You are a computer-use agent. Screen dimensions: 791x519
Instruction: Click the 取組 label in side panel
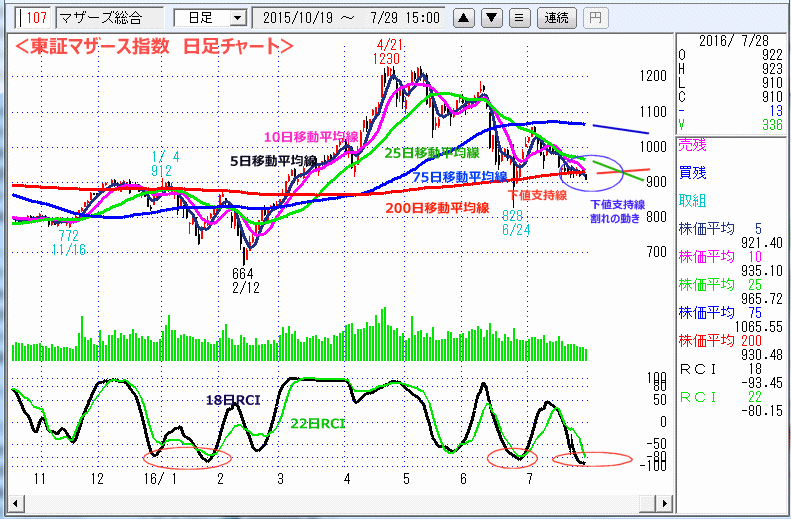tap(692, 201)
